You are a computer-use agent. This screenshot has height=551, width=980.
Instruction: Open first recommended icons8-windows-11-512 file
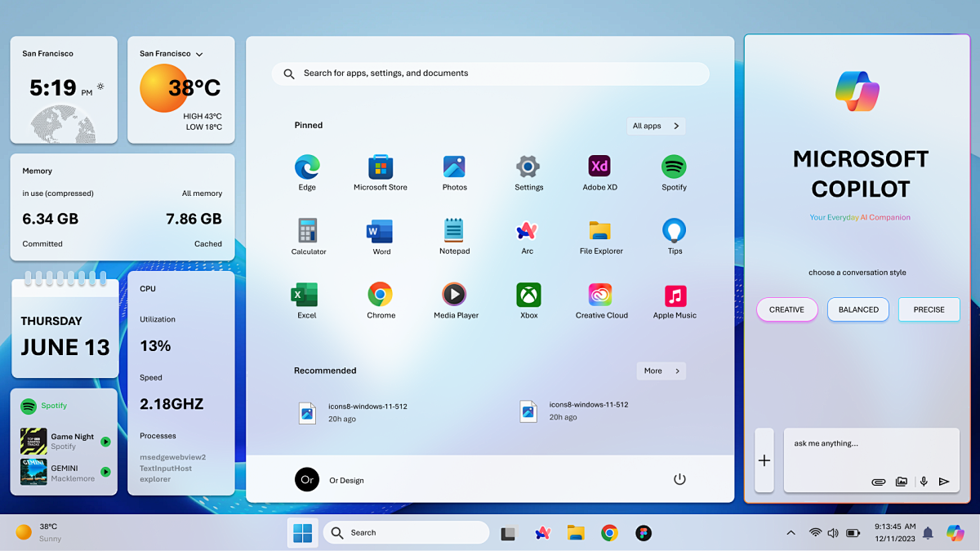click(353, 411)
